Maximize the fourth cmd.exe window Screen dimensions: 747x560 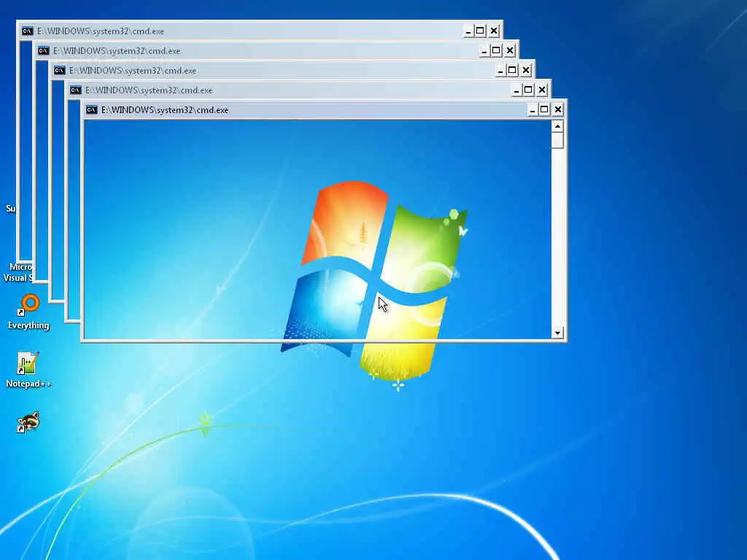pos(528,90)
